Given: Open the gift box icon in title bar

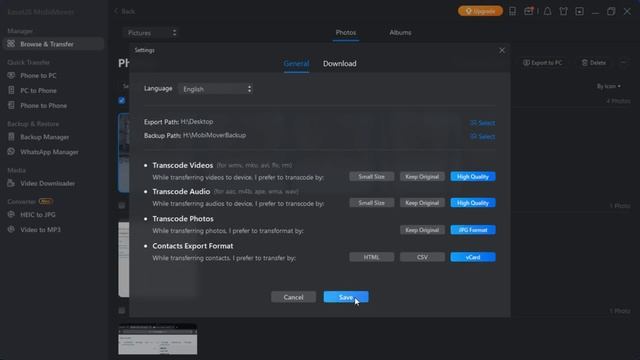Looking at the screenshot, I should (x=529, y=11).
